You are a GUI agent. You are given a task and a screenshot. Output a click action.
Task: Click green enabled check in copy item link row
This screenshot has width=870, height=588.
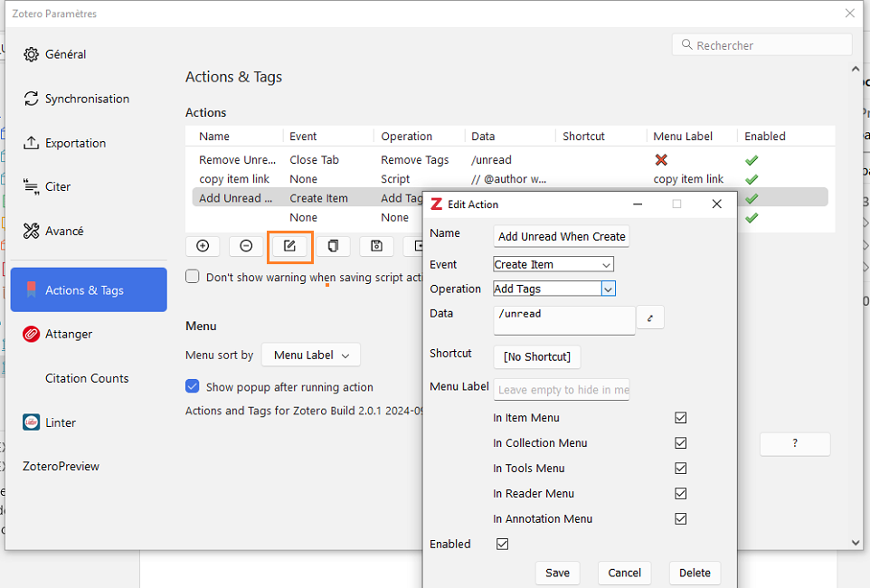point(752,179)
